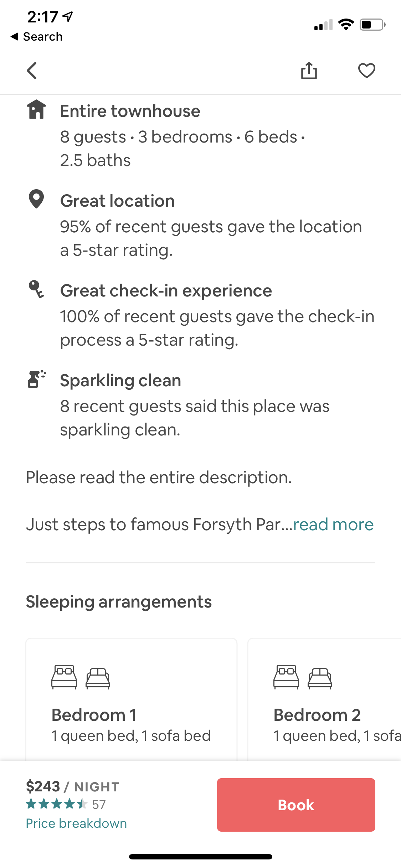Viewport: 401px width, 868px height.
Task: Share this listing with the share icon
Action: (x=309, y=71)
